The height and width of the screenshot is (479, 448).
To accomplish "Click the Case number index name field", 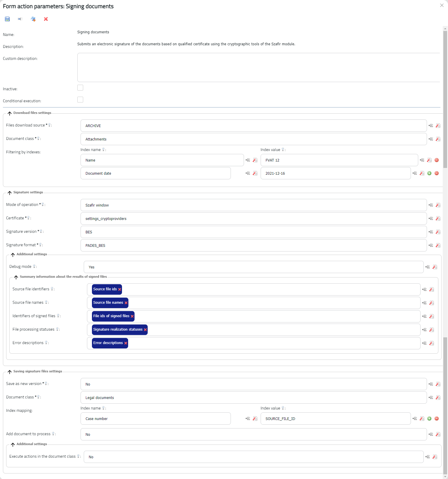I will pos(156,419).
